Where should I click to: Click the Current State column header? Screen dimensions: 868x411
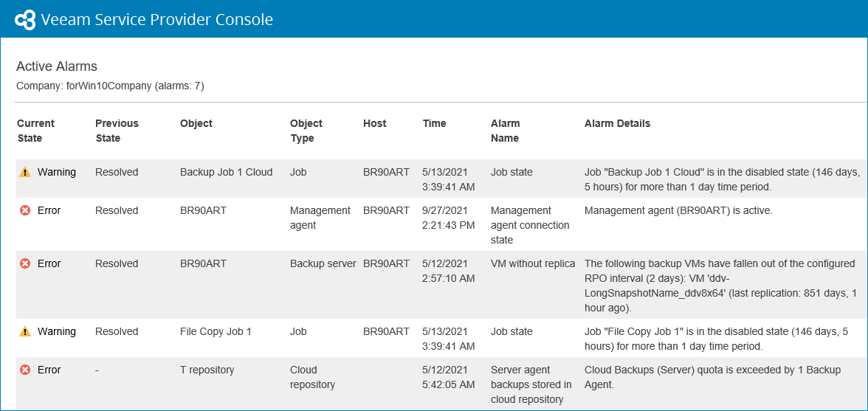[x=35, y=131]
